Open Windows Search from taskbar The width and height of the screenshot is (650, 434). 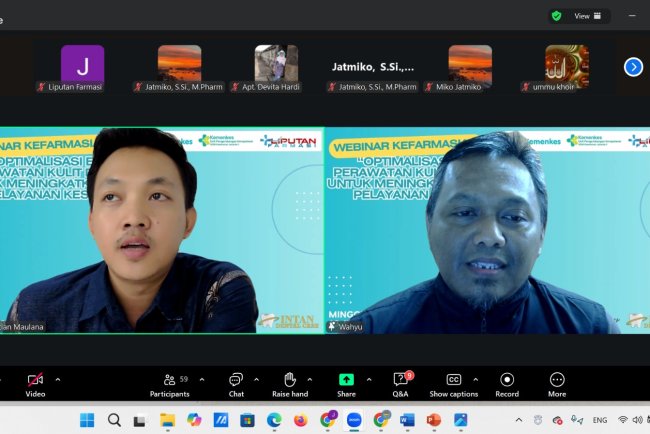click(x=114, y=420)
